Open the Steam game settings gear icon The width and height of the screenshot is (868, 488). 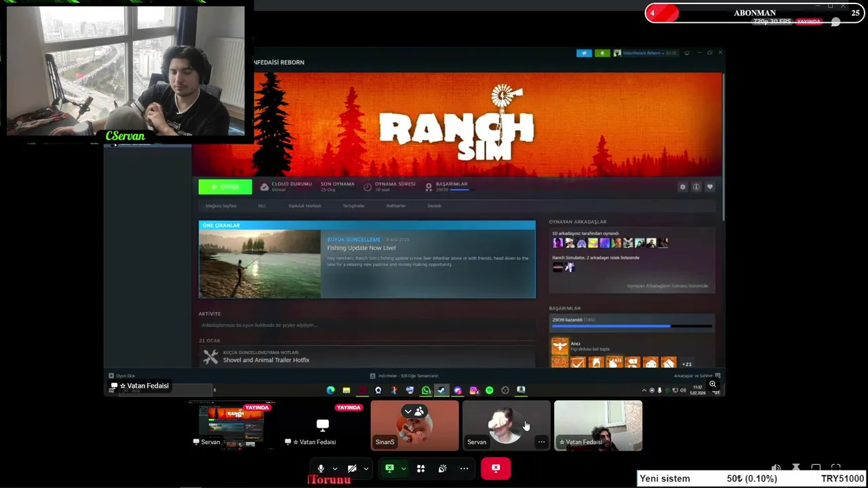[683, 187]
